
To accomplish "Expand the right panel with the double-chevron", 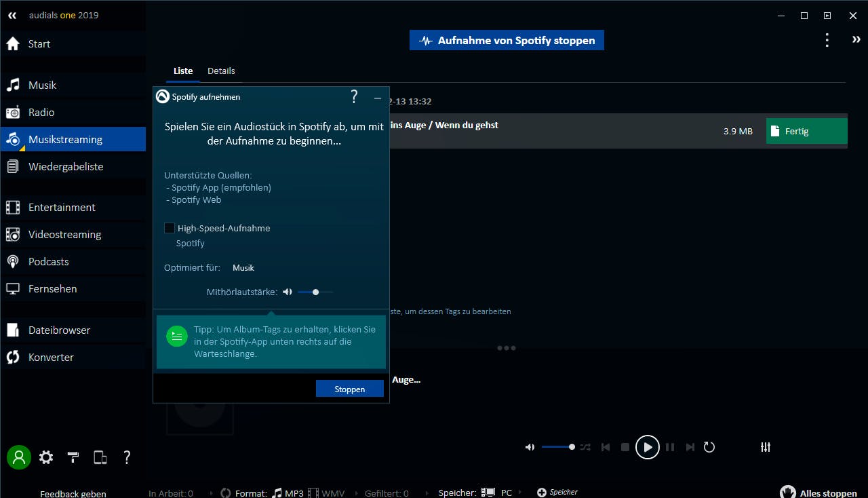I will pyautogui.click(x=856, y=40).
